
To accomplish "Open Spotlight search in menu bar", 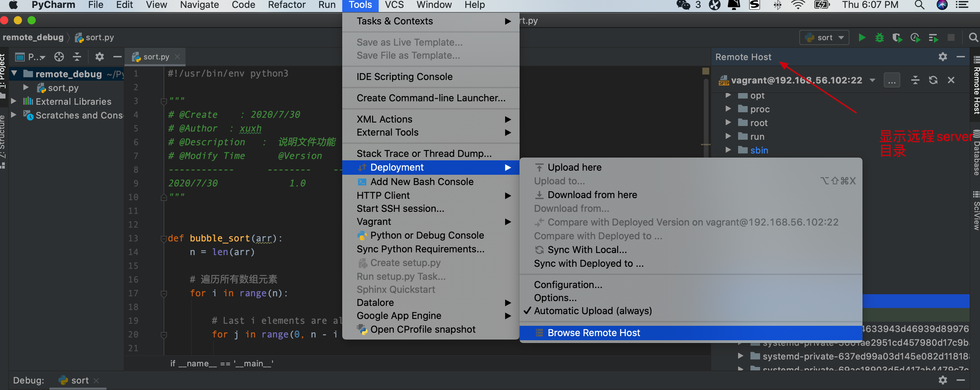I will click(x=920, y=5).
